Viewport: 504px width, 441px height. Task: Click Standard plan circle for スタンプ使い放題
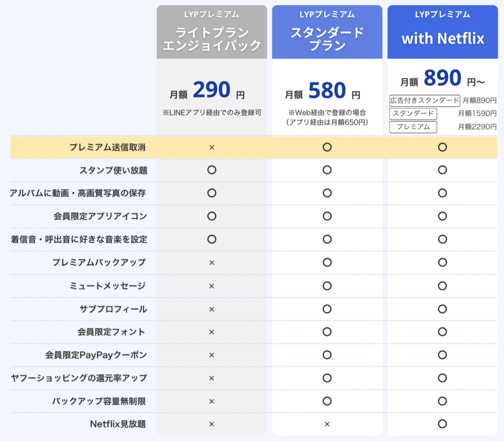coord(327,170)
